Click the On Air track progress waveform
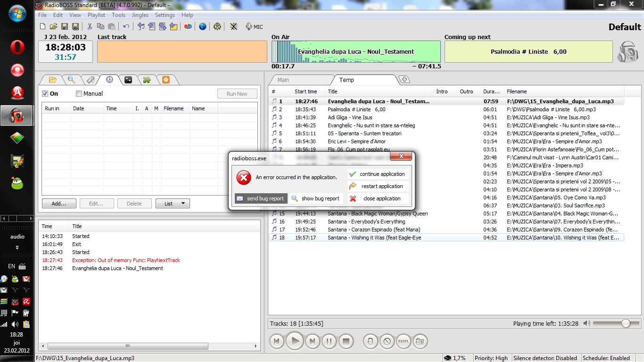 point(356,51)
